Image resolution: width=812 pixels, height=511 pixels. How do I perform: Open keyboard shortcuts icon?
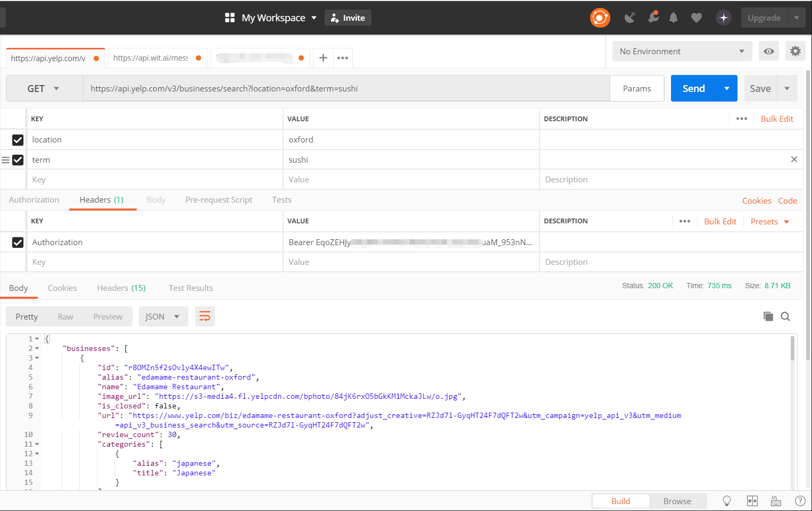(x=776, y=501)
